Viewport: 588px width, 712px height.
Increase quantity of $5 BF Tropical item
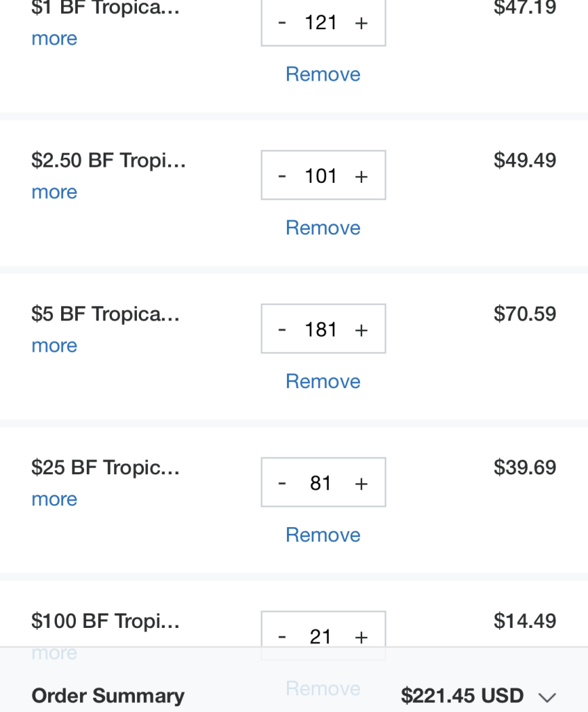pyautogui.click(x=361, y=330)
